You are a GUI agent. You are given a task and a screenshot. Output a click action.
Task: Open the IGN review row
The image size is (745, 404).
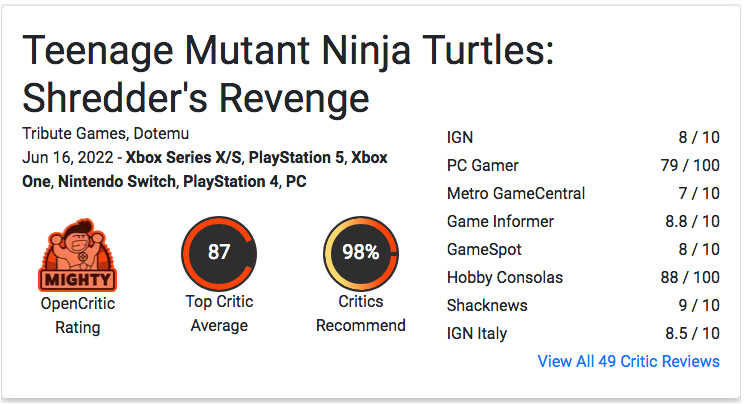click(583, 137)
